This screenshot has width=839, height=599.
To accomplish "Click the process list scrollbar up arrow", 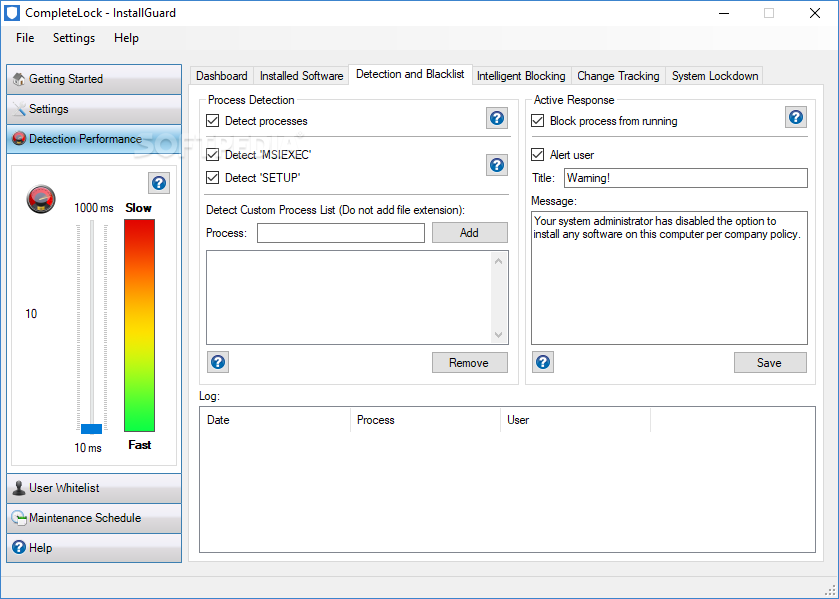I will (x=499, y=261).
